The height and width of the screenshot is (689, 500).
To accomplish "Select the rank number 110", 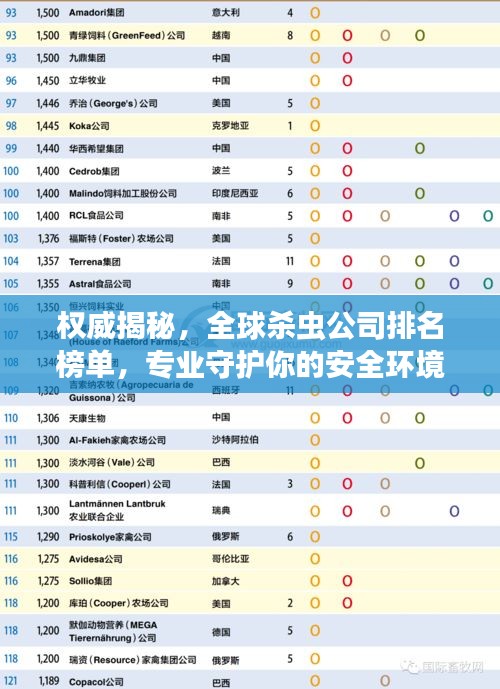I will (11, 418).
